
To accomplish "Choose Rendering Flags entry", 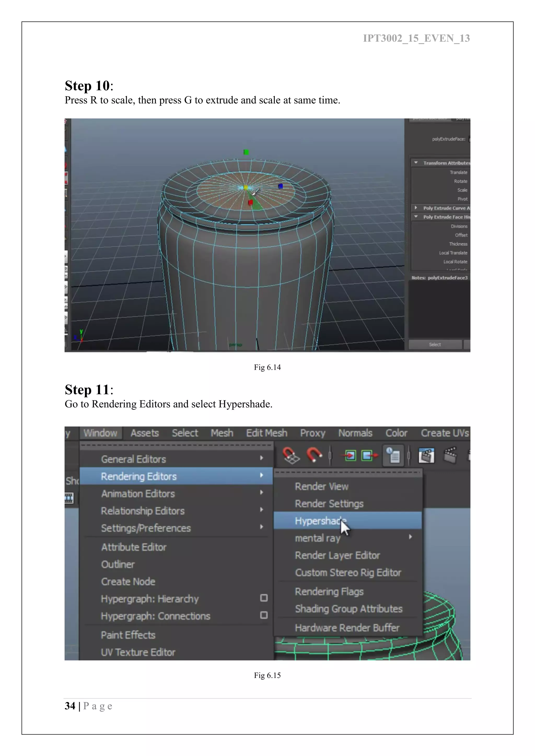I will [329, 592].
